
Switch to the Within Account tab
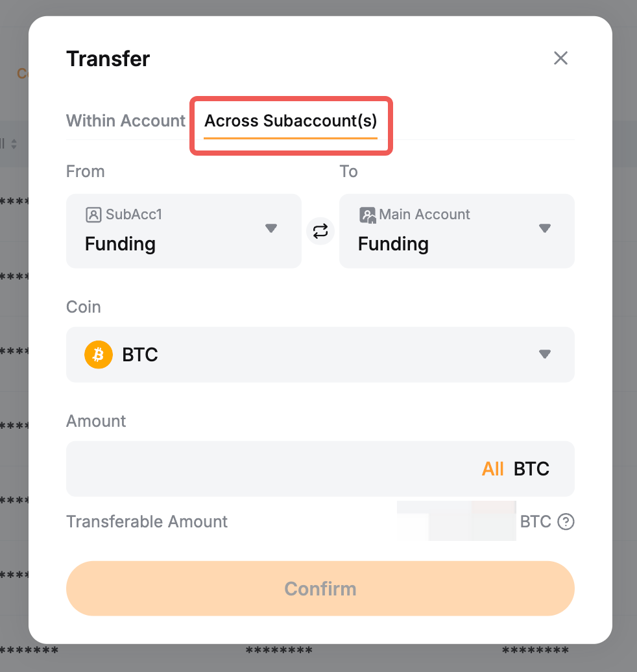point(126,121)
